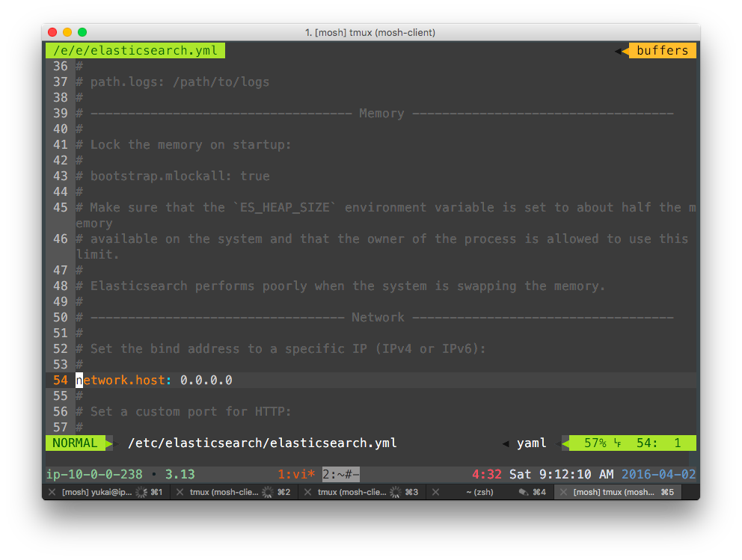Image resolution: width=742 pixels, height=560 pixels.
Task: Click the yellow minimize window button
Action: click(x=67, y=32)
